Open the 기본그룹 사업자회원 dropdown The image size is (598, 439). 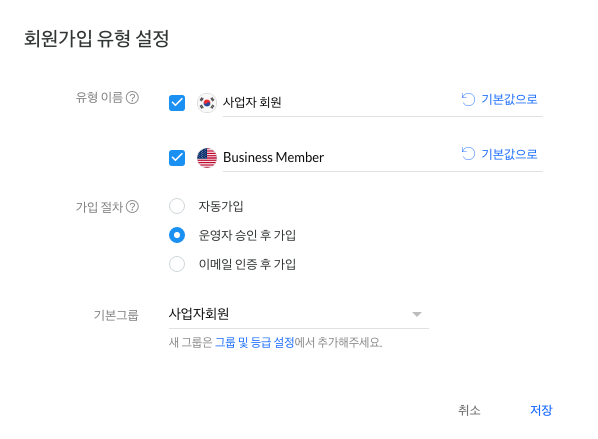(x=299, y=314)
